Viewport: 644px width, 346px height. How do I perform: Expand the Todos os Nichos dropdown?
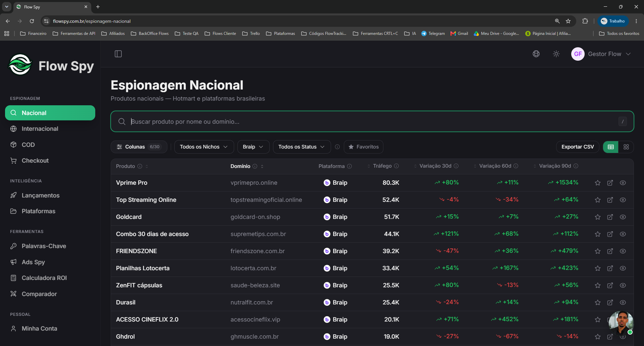[204, 147]
